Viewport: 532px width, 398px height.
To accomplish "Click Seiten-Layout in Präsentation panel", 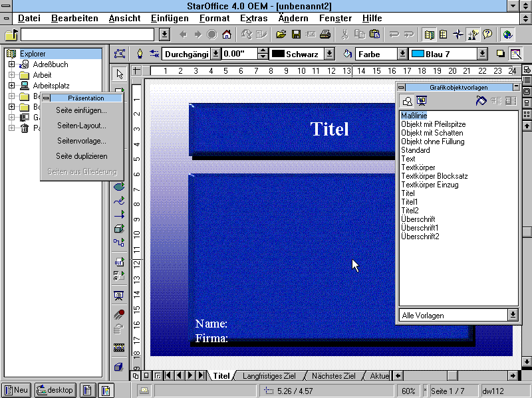I will click(x=81, y=126).
